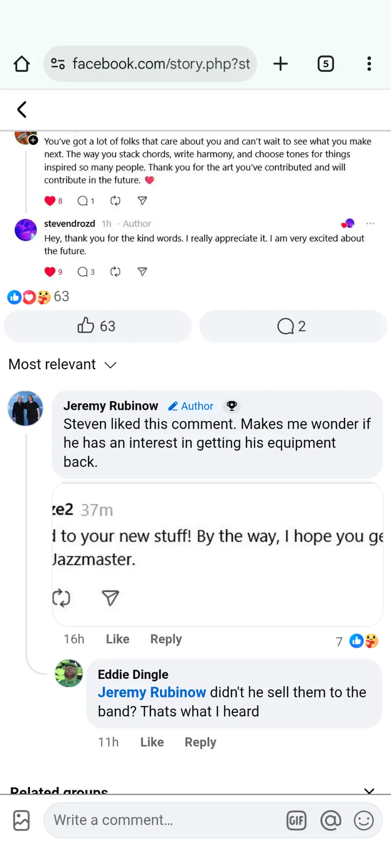Share stevendrozd's comment via the send icon
Viewport: 391px width, 868px height.
point(142,271)
